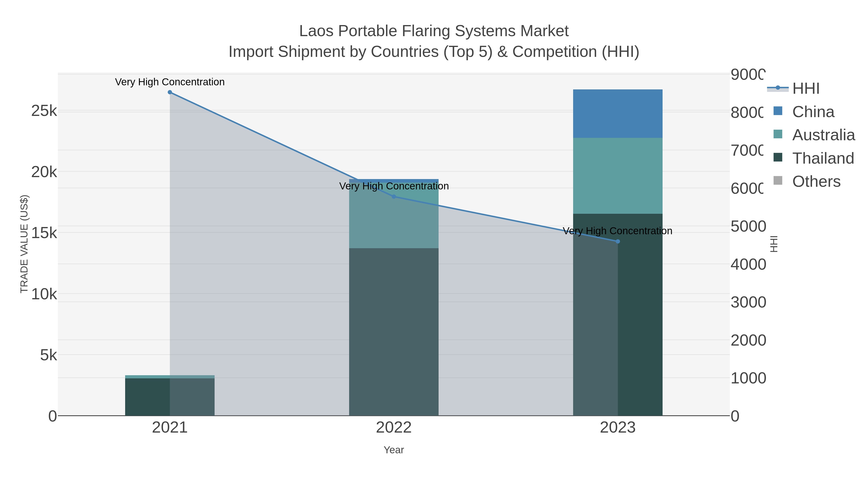Click the rotated HHI right axis title

click(x=774, y=244)
